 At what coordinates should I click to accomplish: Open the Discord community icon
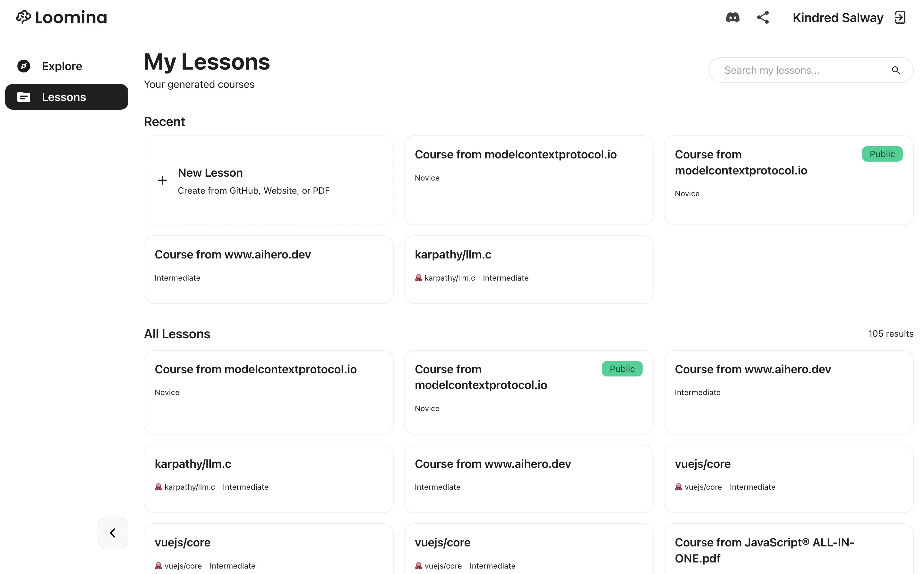pyautogui.click(x=732, y=17)
